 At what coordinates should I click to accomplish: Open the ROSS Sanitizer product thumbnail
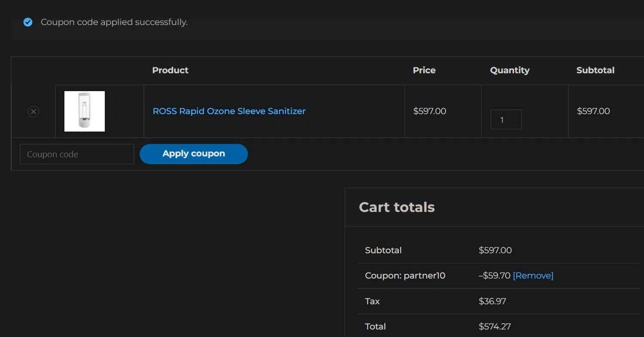[85, 111]
